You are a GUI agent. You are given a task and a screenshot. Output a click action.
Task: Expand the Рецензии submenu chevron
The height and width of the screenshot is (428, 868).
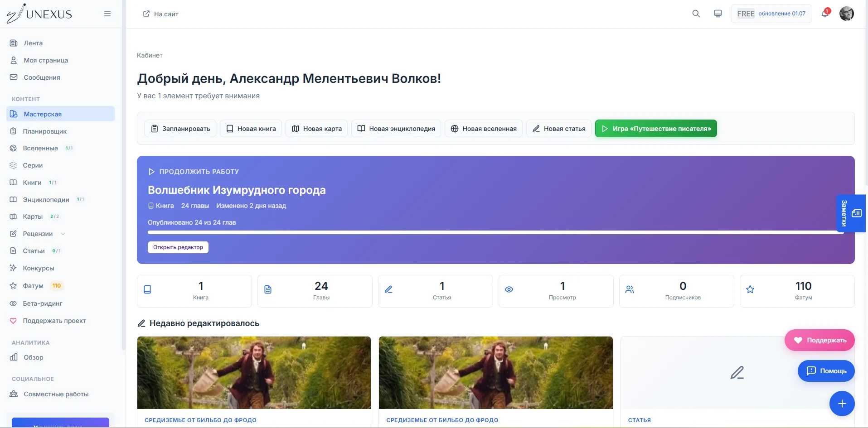(63, 234)
